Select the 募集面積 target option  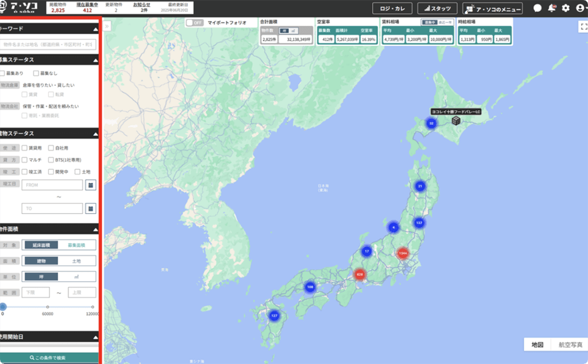[x=76, y=245]
